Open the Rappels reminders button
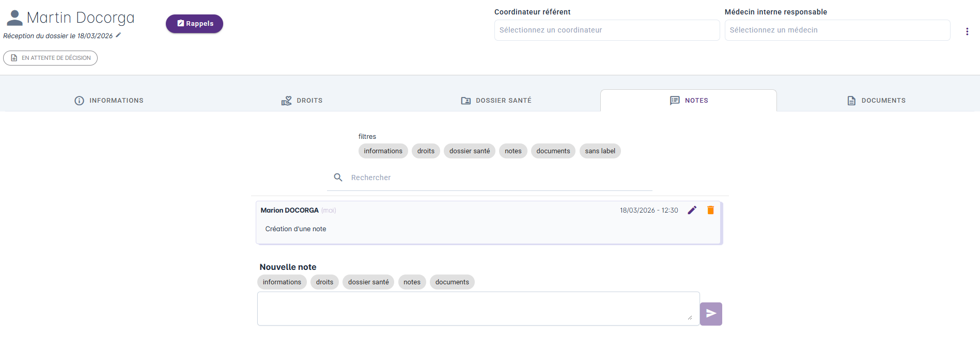 point(194,24)
